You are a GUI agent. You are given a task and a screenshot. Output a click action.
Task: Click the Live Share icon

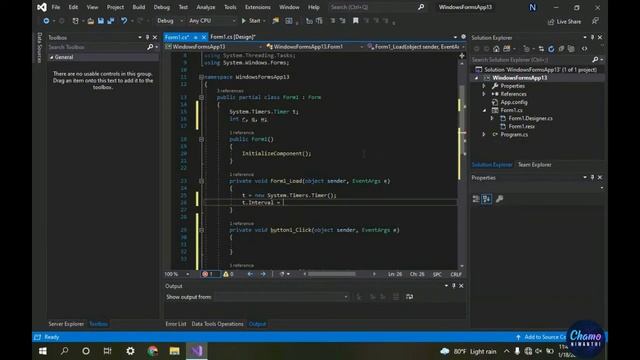(551, 22)
